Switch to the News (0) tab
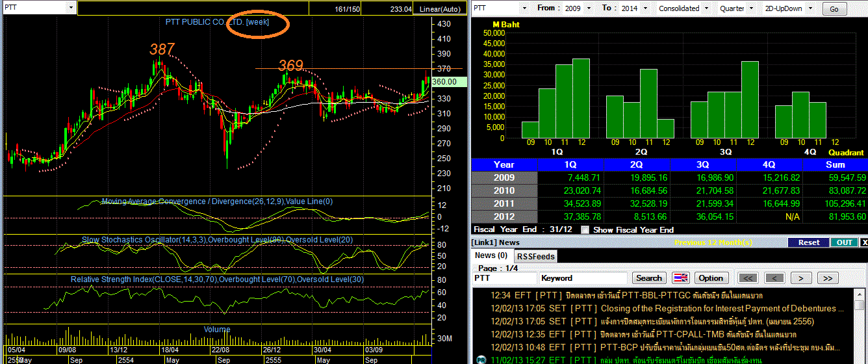 [492, 255]
